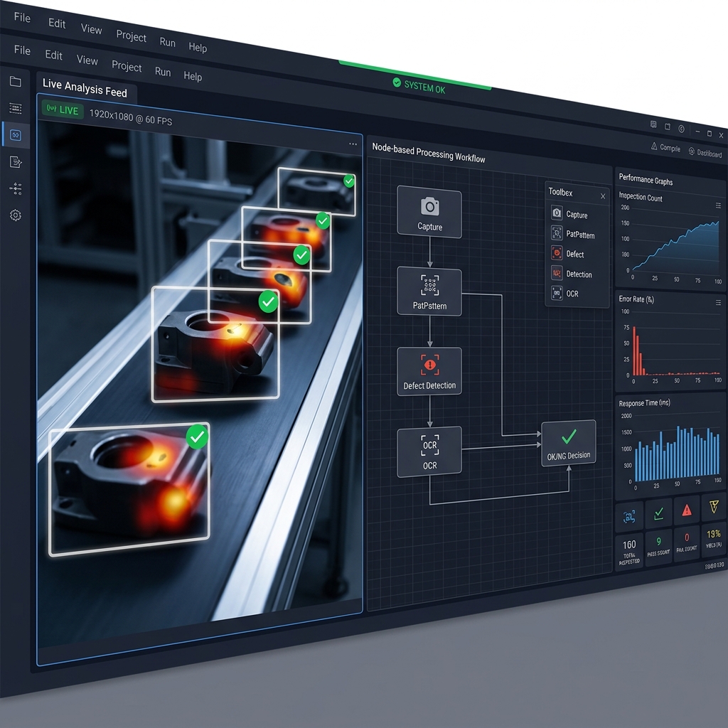The width and height of the screenshot is (728, 728).
Task: Select the PatPattern node in workflow canvas
Action: pyautogui.click(x=429, y=291)
